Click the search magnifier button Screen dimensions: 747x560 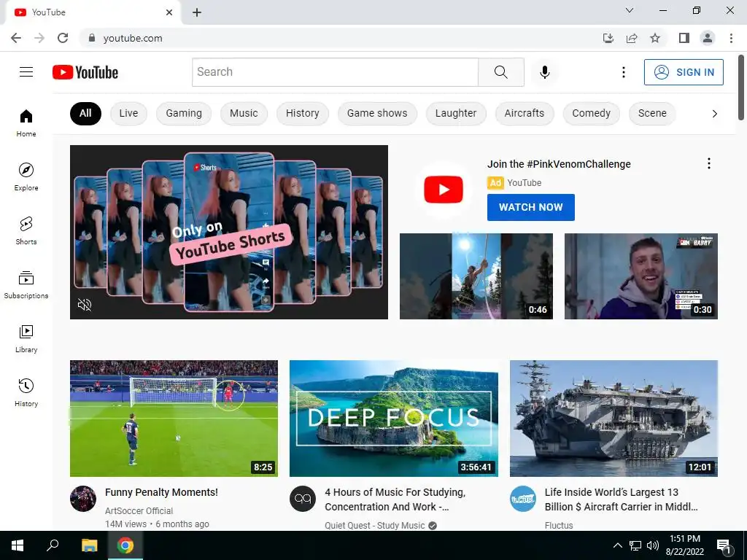(500, 72)
